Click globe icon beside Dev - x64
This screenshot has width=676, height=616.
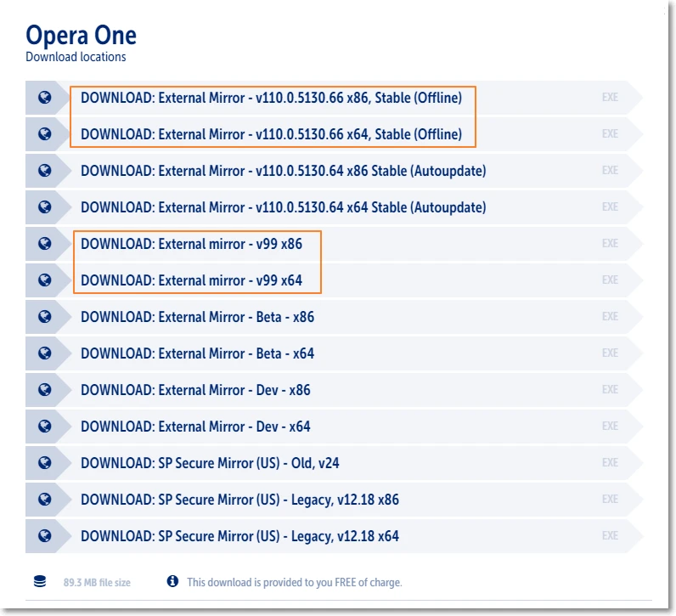[45, 427]
